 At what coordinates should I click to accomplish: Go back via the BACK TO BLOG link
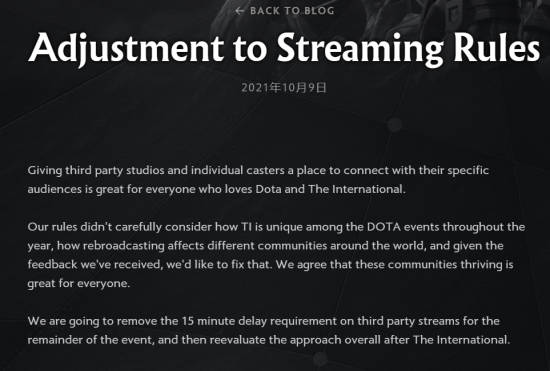point(284,11)
